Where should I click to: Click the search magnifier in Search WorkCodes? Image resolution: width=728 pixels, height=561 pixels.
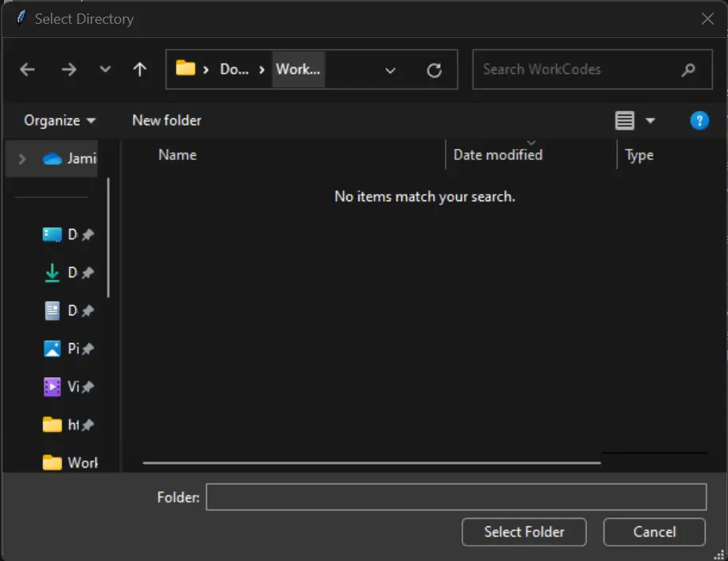pyautogui.click(x=687, y=70)
